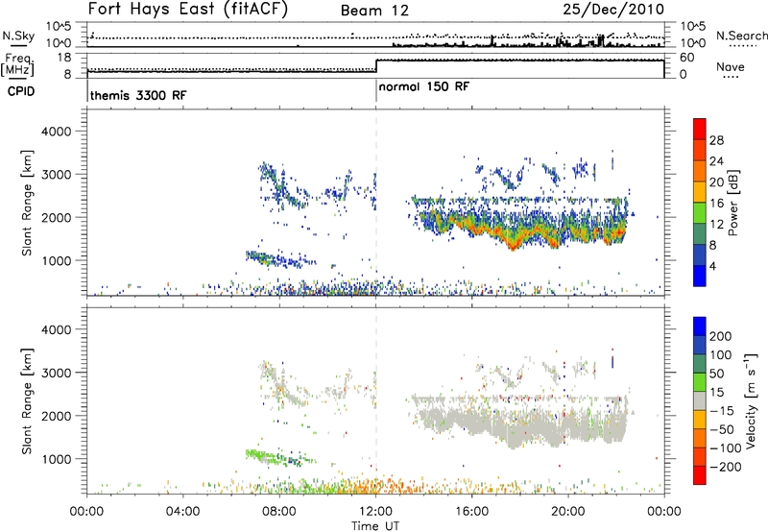
Task: Click the '-15' tick on Velocity scale
Action: [x=722, y=411]
